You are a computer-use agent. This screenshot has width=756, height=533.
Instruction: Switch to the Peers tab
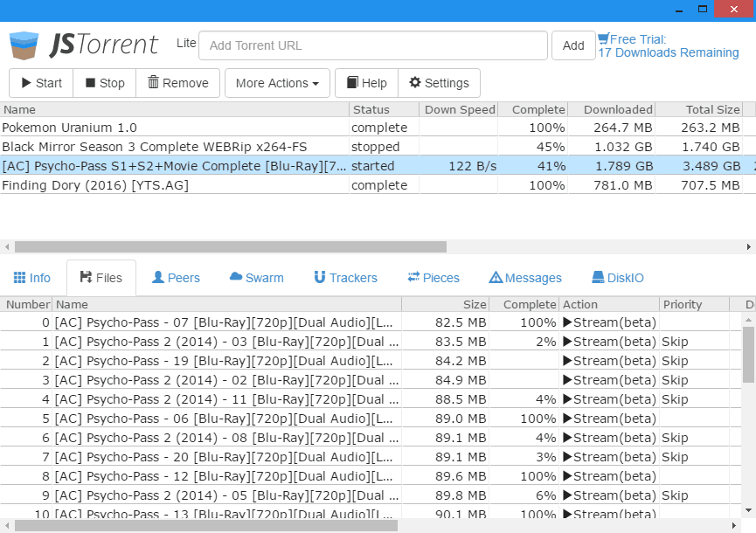click(176, 278)
